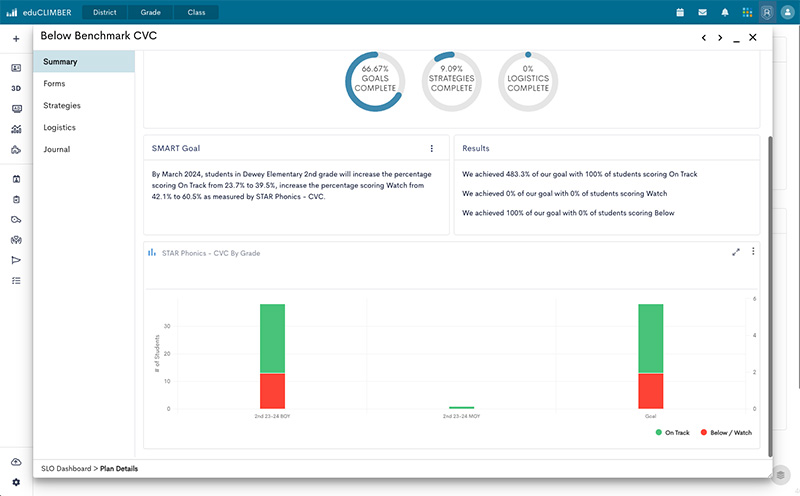Click the 3D icon in left sidebar

pyautogui.click(x=16, y=88)
